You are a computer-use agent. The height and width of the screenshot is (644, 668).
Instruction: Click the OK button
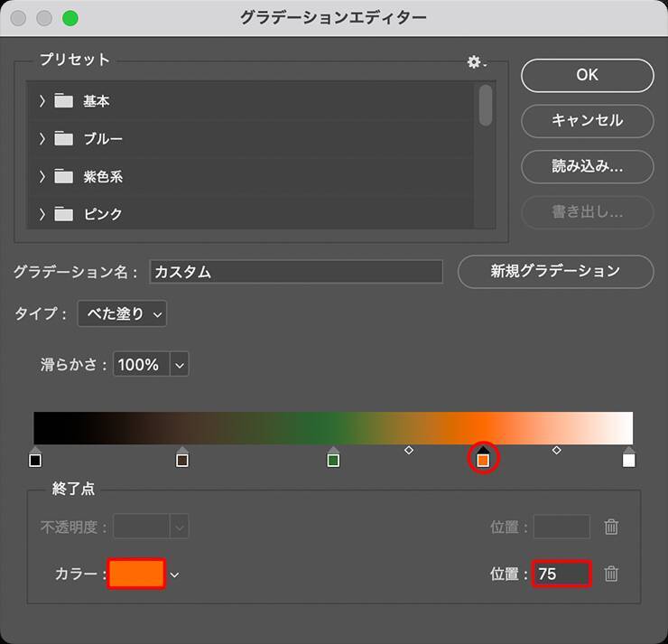pos(587,75)
